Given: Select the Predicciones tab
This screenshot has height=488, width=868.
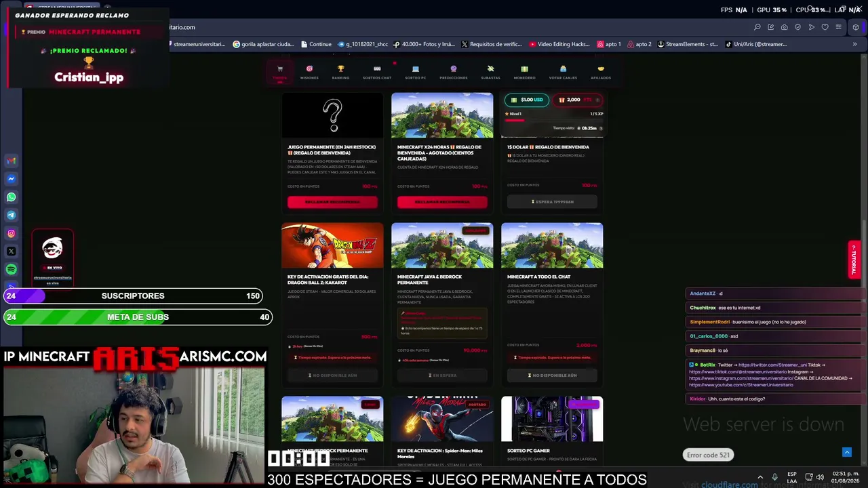Looking at the screenshot, I should point(454,72).
